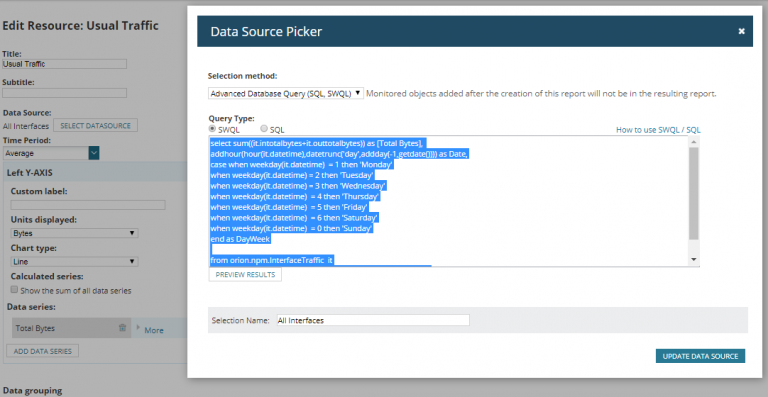Enable Show the sum of all data series
Image resolution: width=768 pixels, height=397 pixels.
pyautogui.click(x=14, y=290)
